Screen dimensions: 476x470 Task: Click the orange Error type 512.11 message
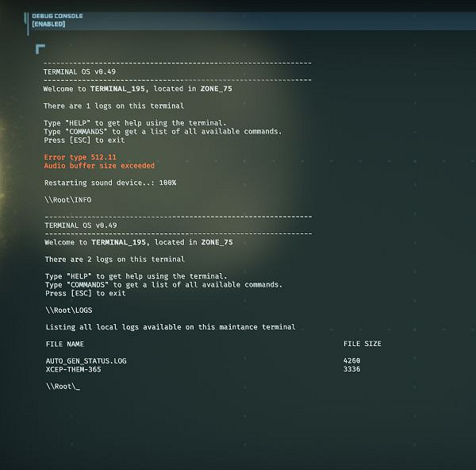(x=80, y=157)
